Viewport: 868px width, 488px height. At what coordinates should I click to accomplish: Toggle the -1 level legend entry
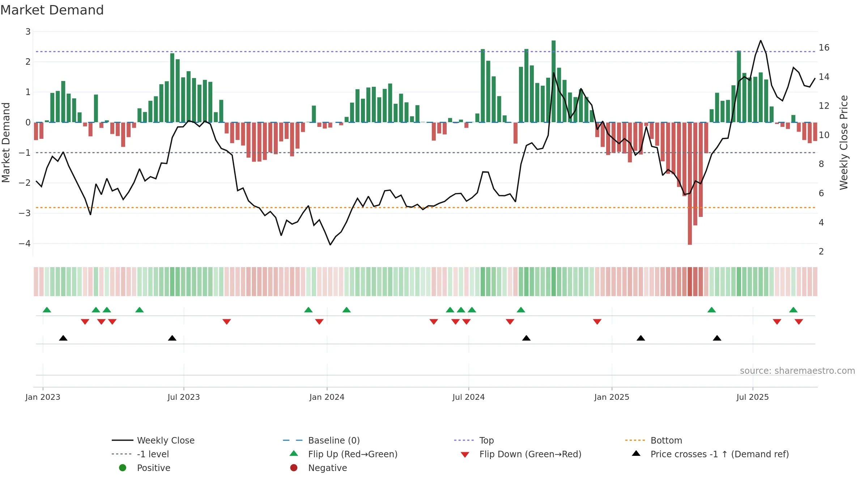click(x=153, y=454)
